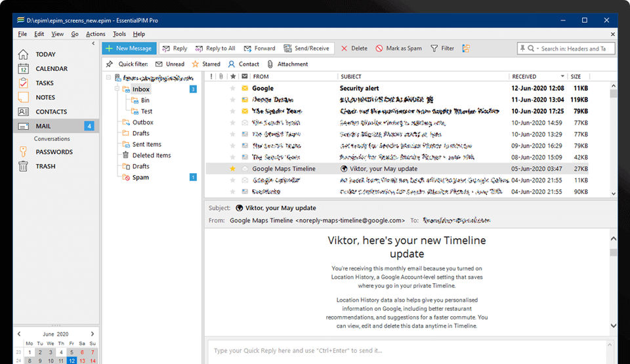The width and height of the screenshot is (630, 364).
Task: Compose a New Message
Action: click(x=129, y=49)
